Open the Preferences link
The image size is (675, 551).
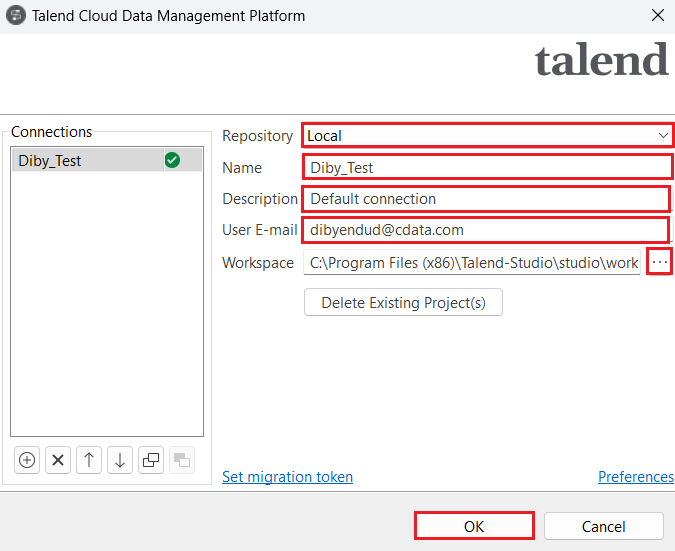tap(635, 477)
